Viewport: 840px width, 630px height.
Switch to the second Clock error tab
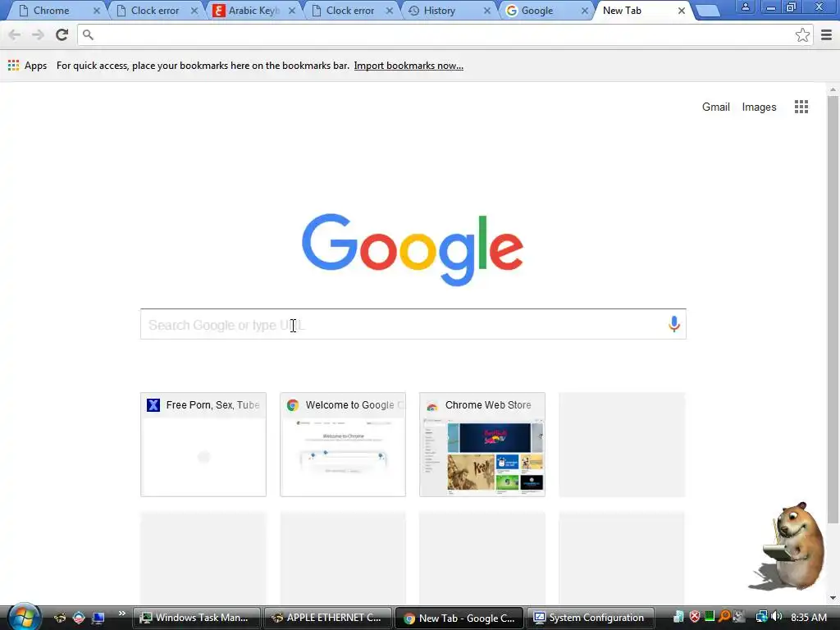click(x=349, y=10)
